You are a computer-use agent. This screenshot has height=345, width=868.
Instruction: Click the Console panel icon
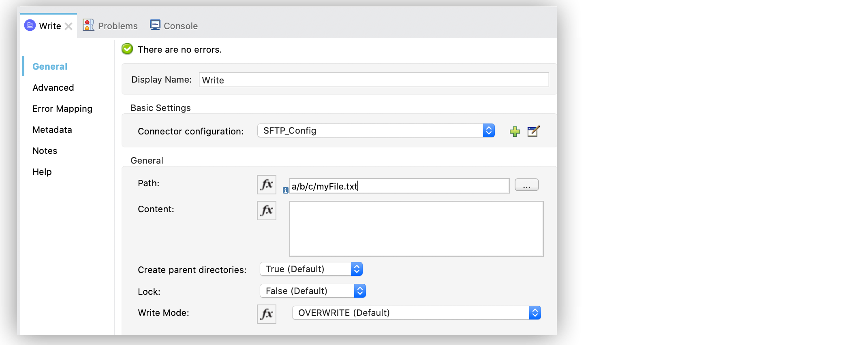click(x=155, y=25)
